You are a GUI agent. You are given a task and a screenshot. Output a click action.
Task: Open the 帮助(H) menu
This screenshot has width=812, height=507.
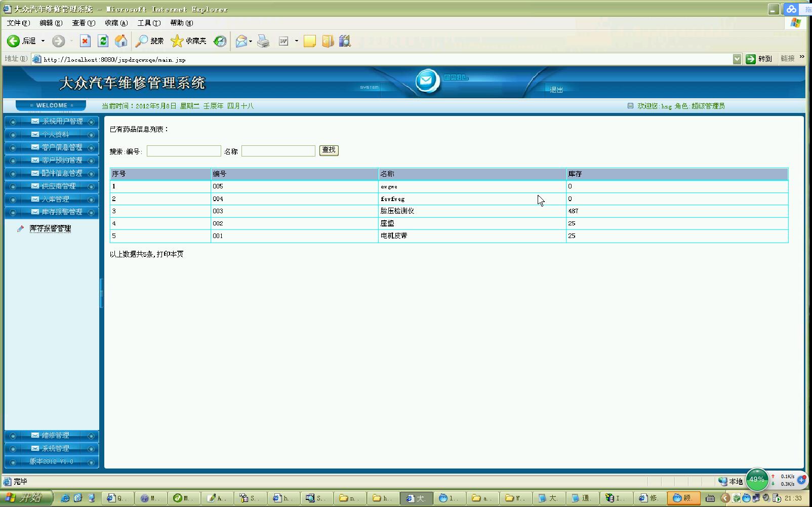coord(182,23)
